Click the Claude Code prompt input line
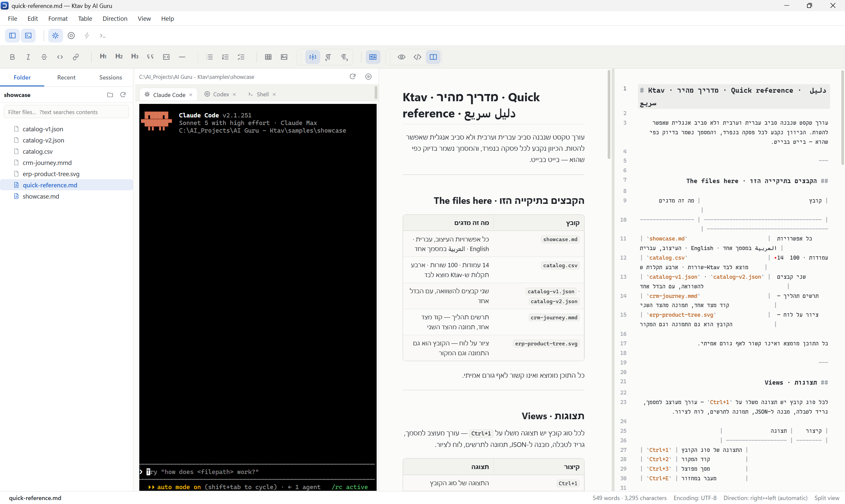 point(257,472)
